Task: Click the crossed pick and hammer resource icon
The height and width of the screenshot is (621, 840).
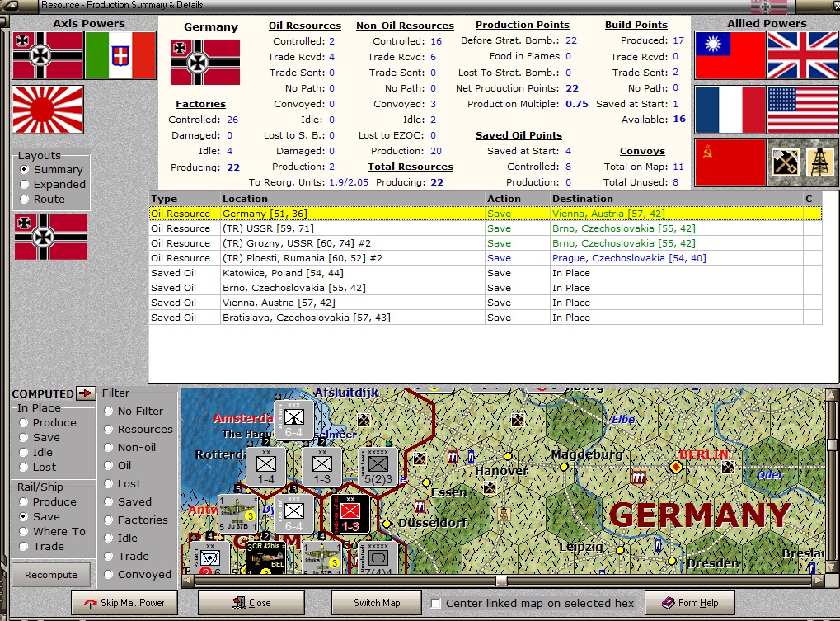Action: click(785, 162)
